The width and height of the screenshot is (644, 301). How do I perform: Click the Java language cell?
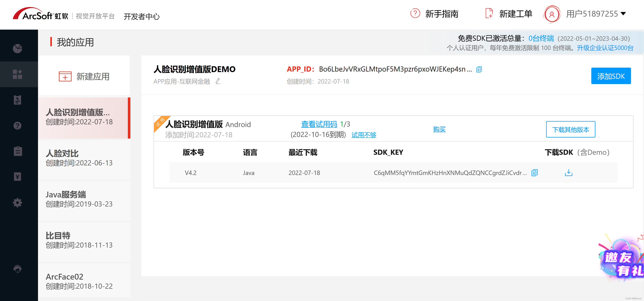[x=248, y=173]
